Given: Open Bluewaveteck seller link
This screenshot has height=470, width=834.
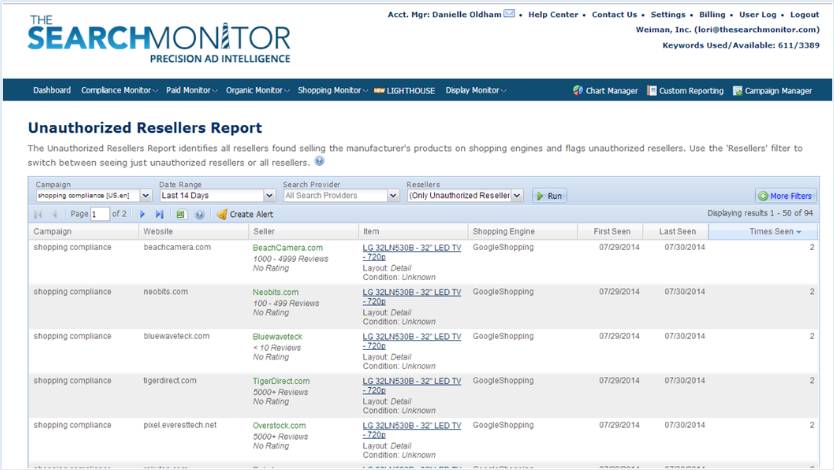Looking at the screenshot, I should coord(277,337).
